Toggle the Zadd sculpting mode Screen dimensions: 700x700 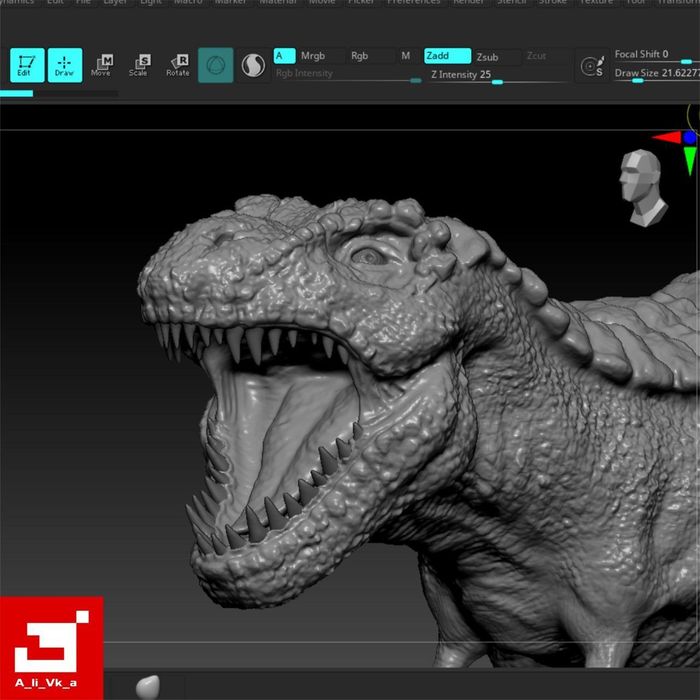pyautogui.click(x=446, y=56)
